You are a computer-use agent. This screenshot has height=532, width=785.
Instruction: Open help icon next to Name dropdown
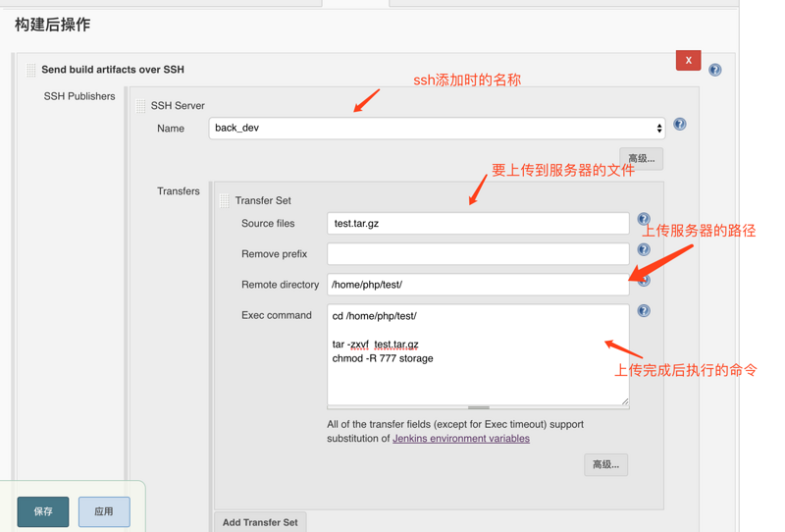tap(679, 124)
